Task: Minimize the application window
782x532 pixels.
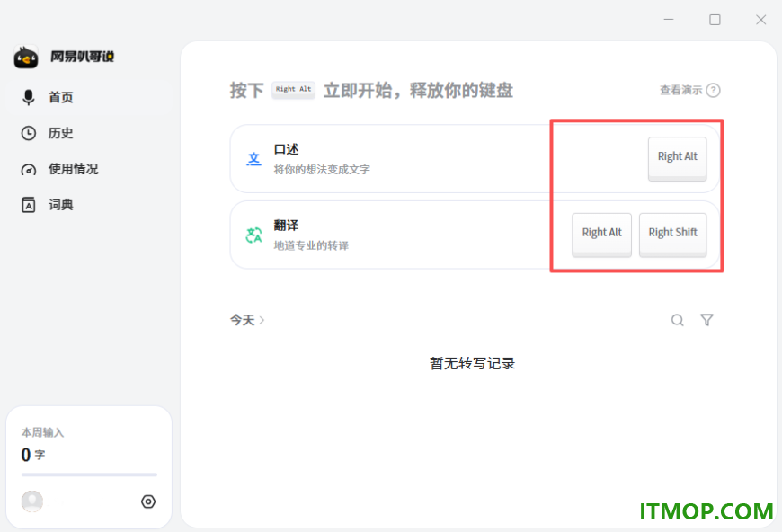Action: coord(669,20)
